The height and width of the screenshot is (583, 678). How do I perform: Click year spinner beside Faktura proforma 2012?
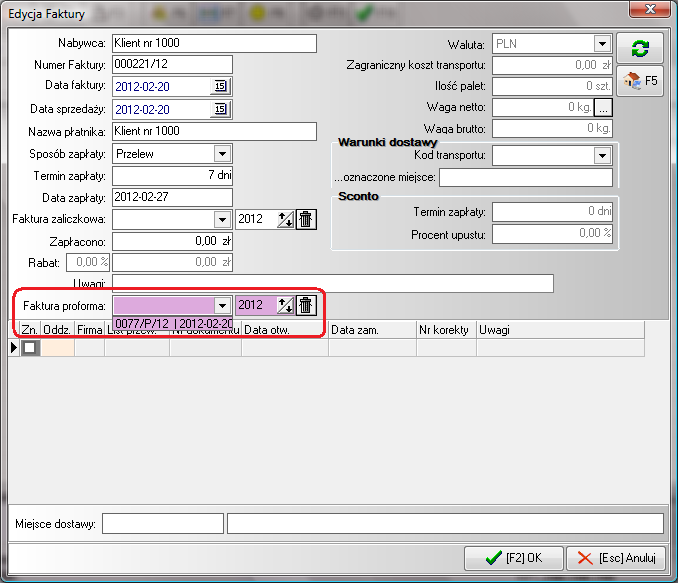(x=285, y=305)
